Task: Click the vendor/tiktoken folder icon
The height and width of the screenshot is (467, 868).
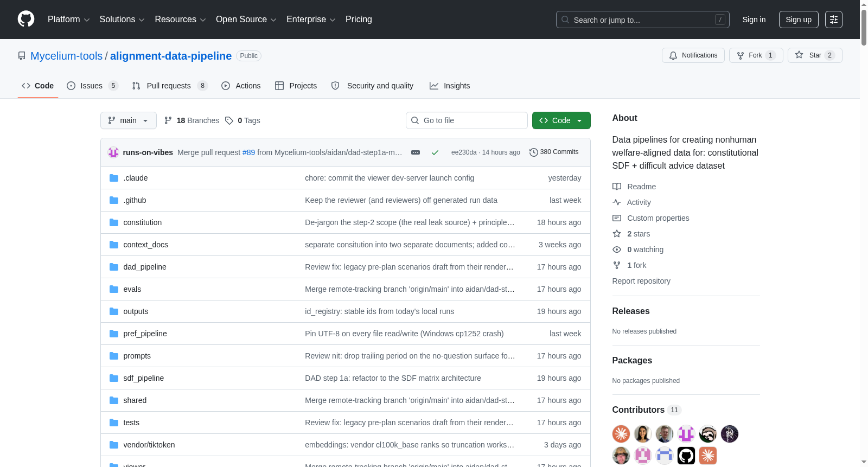Action: coord(114,445)
